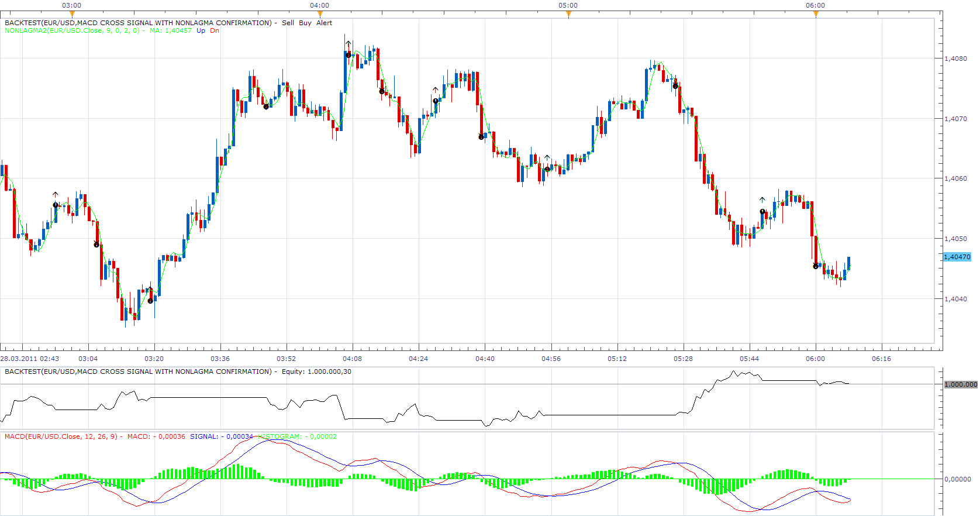
Task: Click the 06:16 time axis label
Action: (x=882, y=359)
